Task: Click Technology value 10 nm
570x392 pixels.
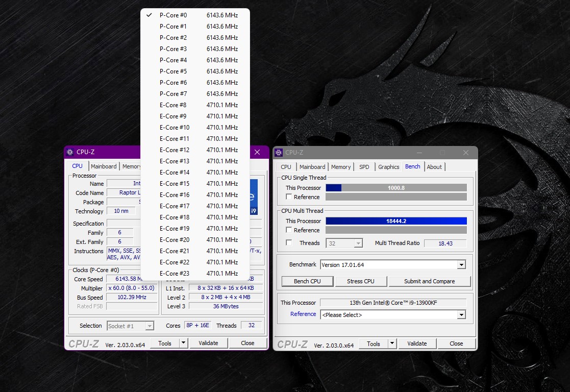Action: (x=121, y=211)
